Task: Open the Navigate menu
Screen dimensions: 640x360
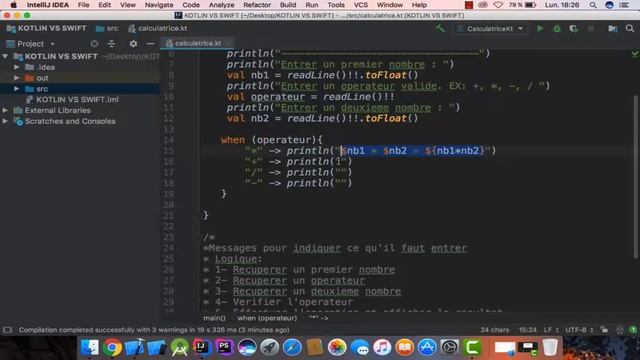Action: point(159,5)
